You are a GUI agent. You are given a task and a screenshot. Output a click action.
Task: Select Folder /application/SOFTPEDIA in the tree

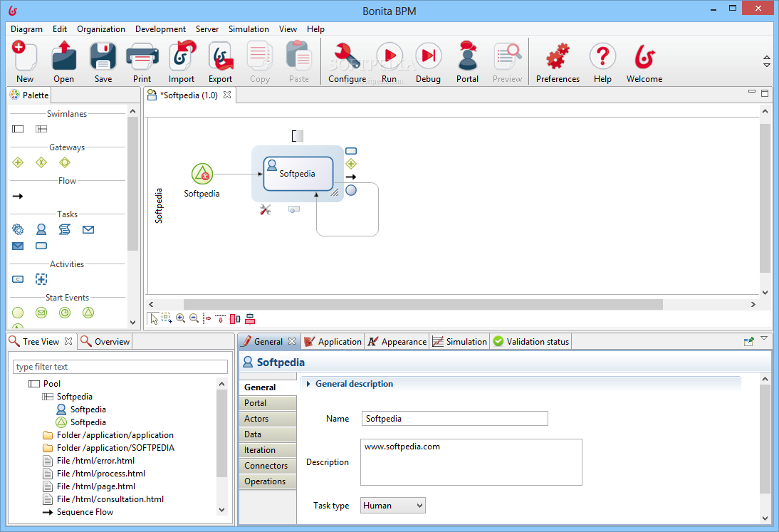(x=109, y=447)
